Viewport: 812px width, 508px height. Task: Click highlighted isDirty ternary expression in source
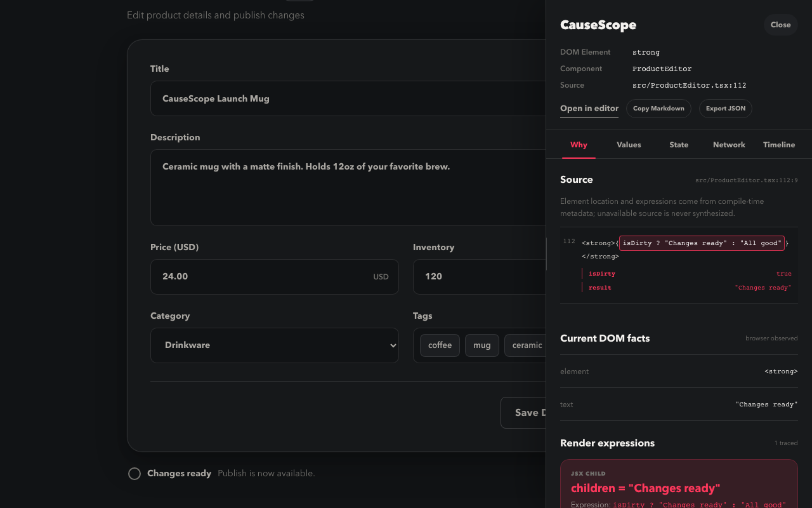[x=702, y=243]
